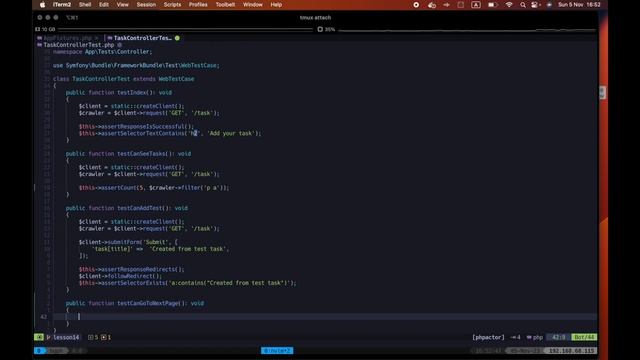The height and width of the screenshot is (360, 640).
Task: Click the TaskControllerTest.php winbar filename
Action: [79, 45]
